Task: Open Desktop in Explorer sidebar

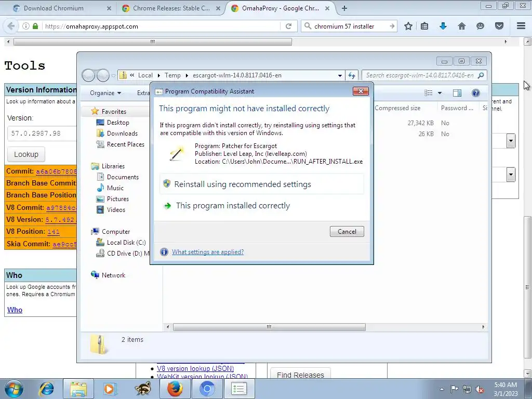Action: coord(118,122)
